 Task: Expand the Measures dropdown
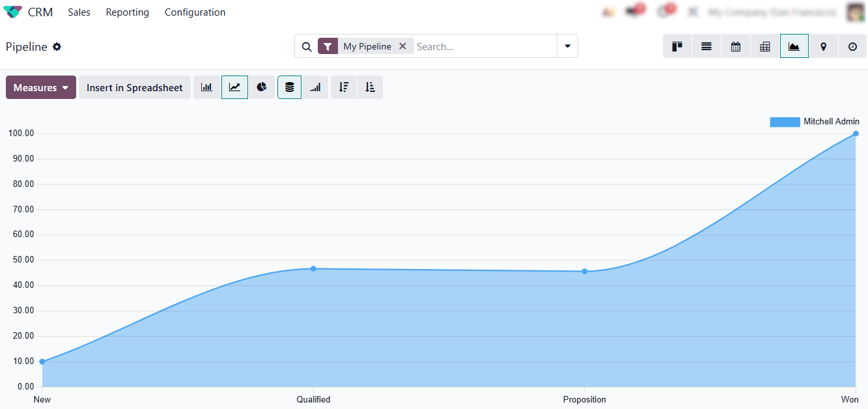pyautogui.click(x=41, y=87)
